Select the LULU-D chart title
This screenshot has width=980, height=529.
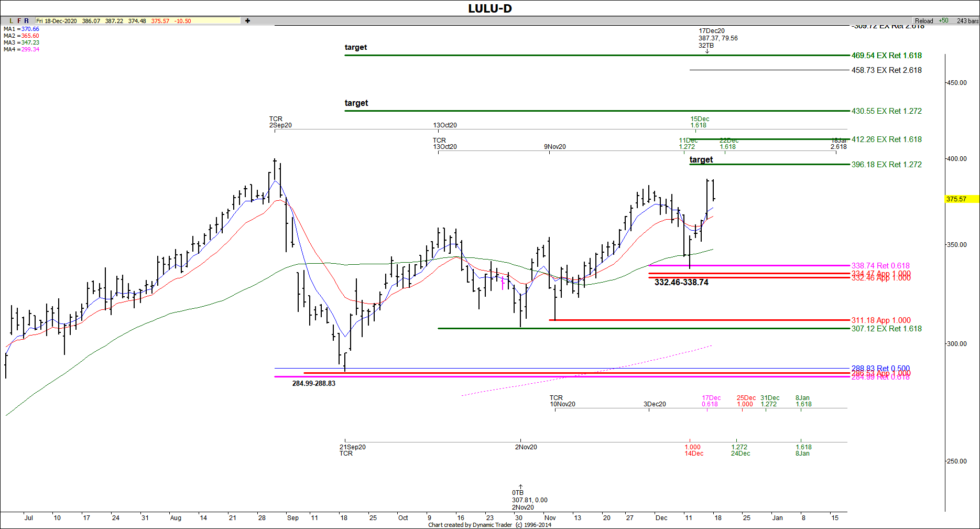point(490,8)
